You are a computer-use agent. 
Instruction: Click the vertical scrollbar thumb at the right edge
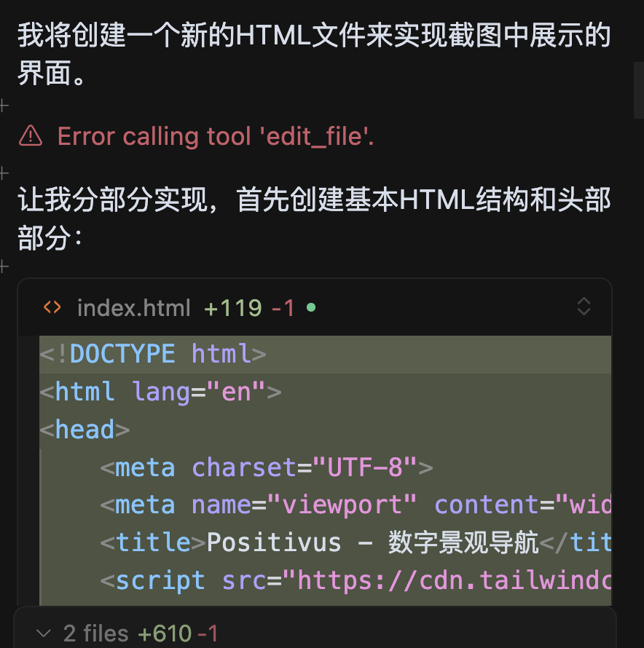pyautogui.click(x=638, y=90)
